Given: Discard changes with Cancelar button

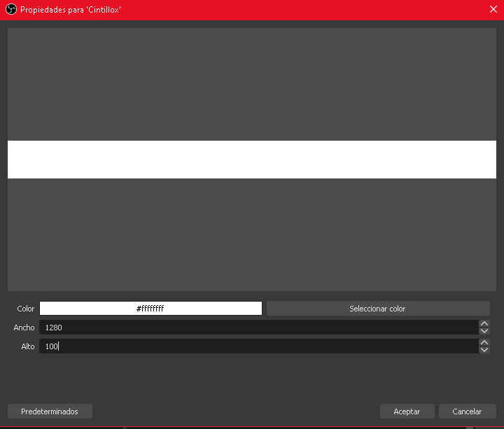Looking at the screenshot, I should click(467, 412).
